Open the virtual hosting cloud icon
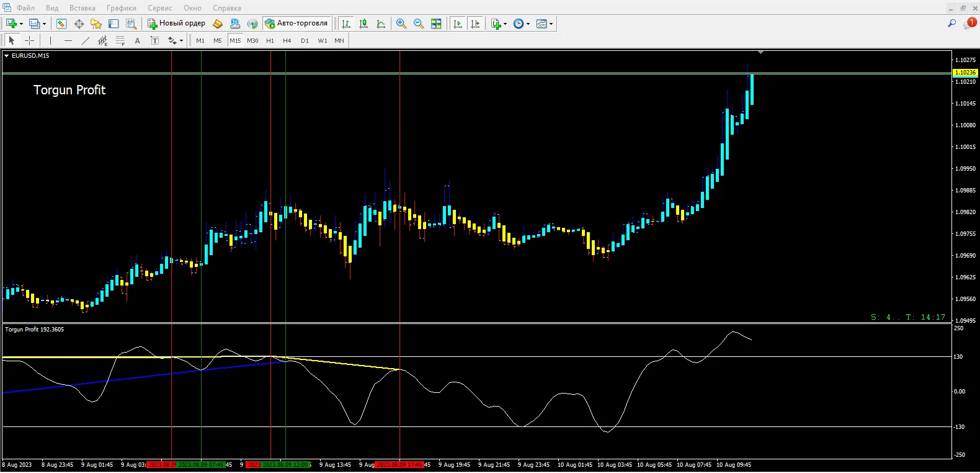Viewport: 980px width, 473px height. (x=235, y=24)
